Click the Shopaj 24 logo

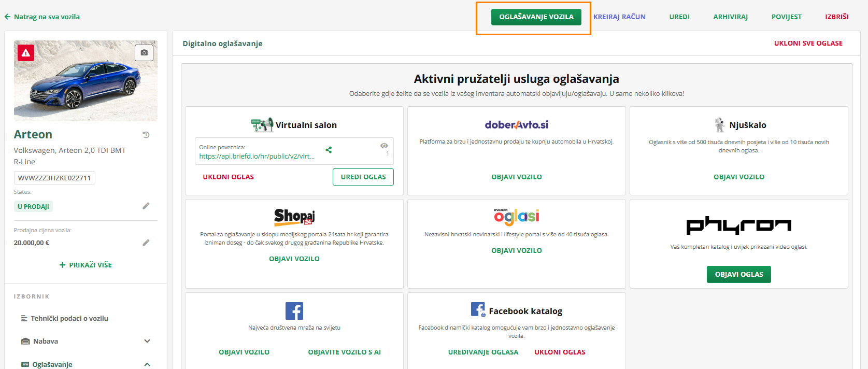pyautogui.click(x=294, y=217)
